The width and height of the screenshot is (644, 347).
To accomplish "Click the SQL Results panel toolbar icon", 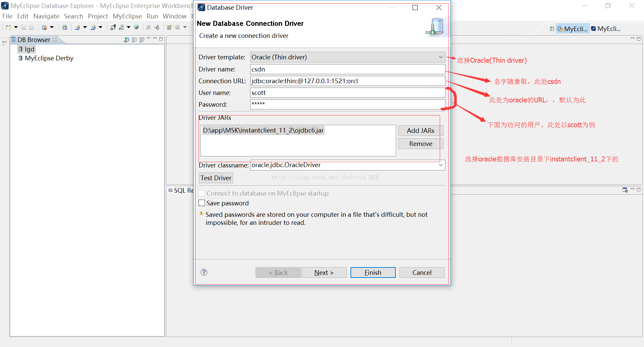I will (x=625, y=190).
